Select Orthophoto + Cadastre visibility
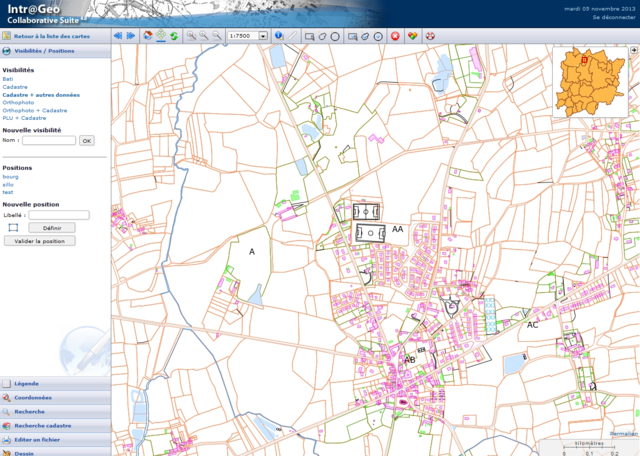The image size is (640, 456). click(x=35, y=110)
